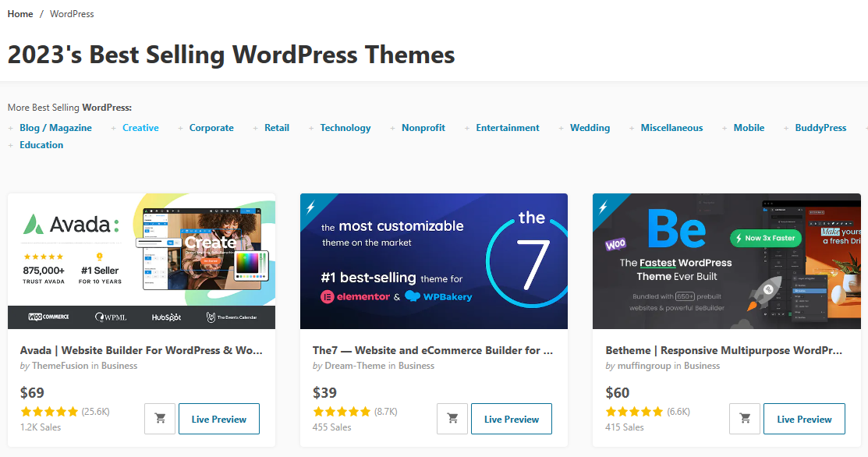This screenshot has width=868, height=457.
Task: Open Retail category
Action: click(277, 128)
